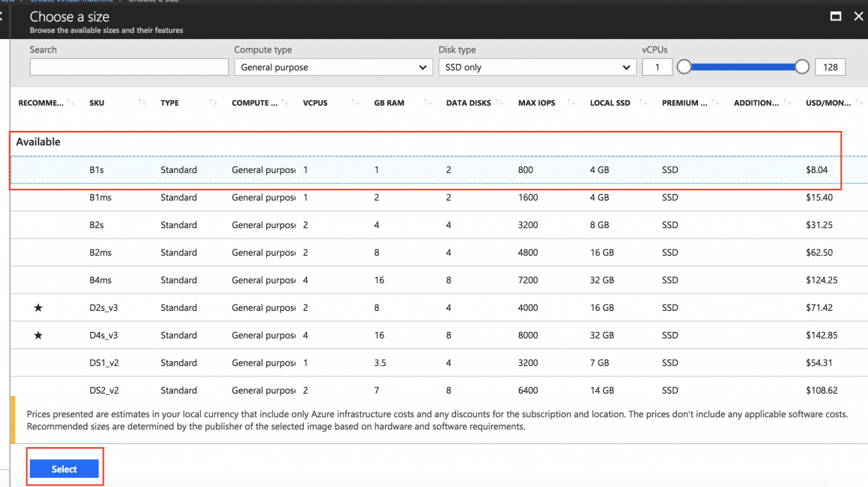Click the right vCPUs slider handle

click(x=802, y=67)
